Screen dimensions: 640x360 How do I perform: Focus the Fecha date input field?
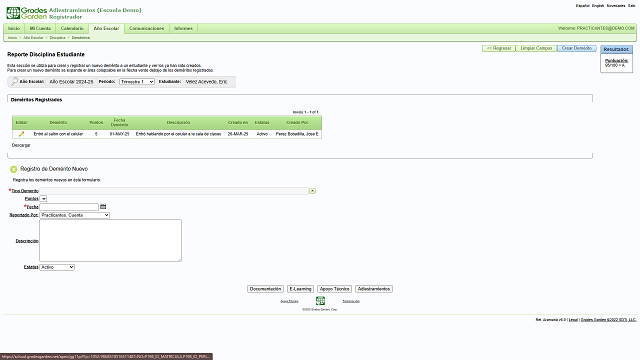pos(69,207)
